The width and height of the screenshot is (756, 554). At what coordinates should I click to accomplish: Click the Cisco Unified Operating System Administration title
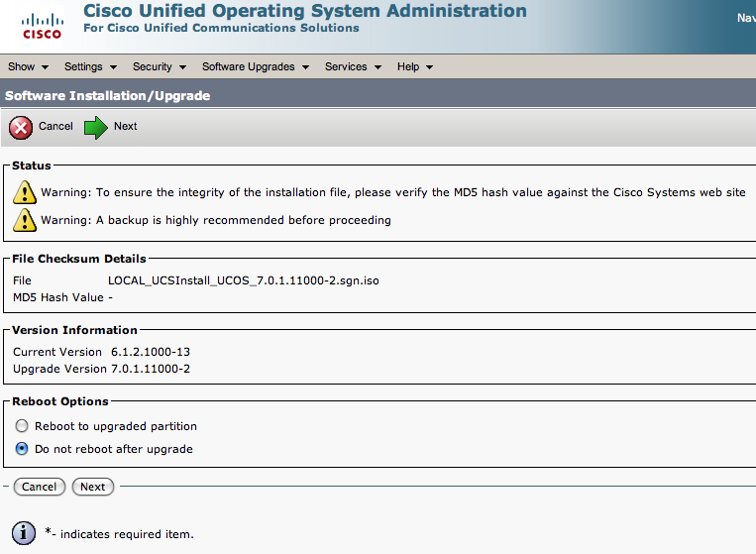[305, 11]
